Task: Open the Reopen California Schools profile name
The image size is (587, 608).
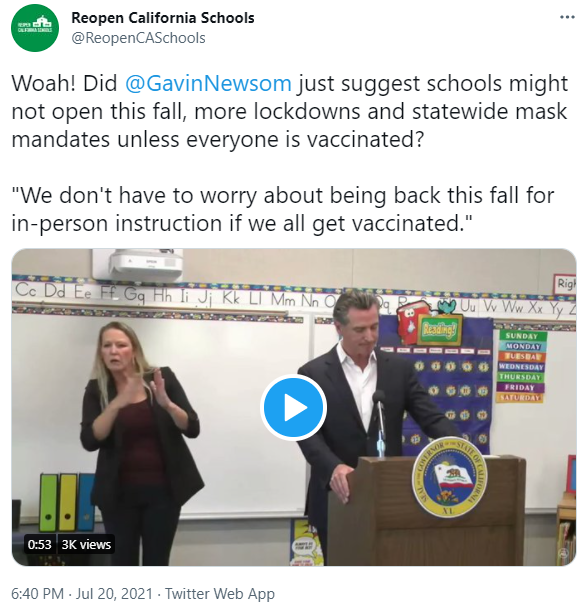Action: (163, 18)
